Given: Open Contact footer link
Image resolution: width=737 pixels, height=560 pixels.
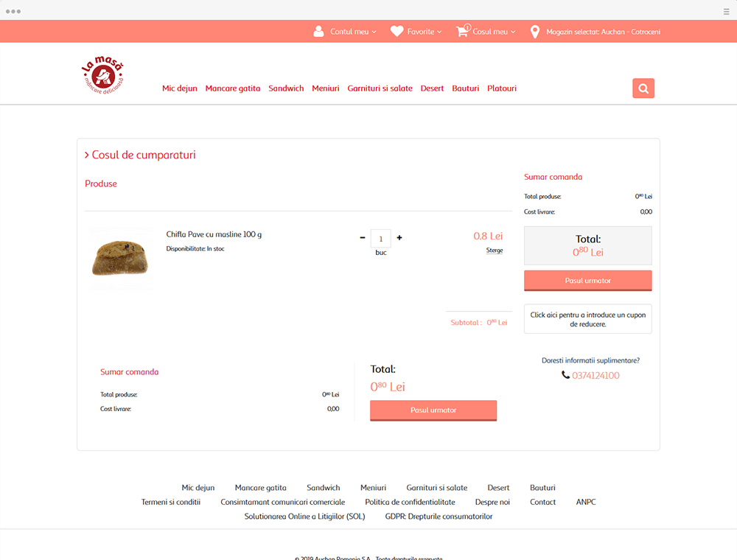Looking at the screenshot, I should point(542,502).
